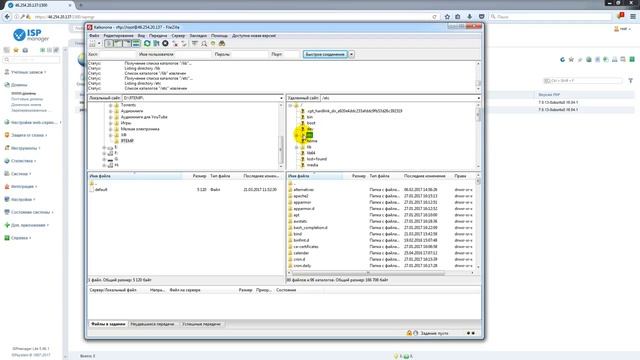The width and height of the screenshot is (640, 360).
Task: Select apache2 folder in remote list
Action: 301,196
